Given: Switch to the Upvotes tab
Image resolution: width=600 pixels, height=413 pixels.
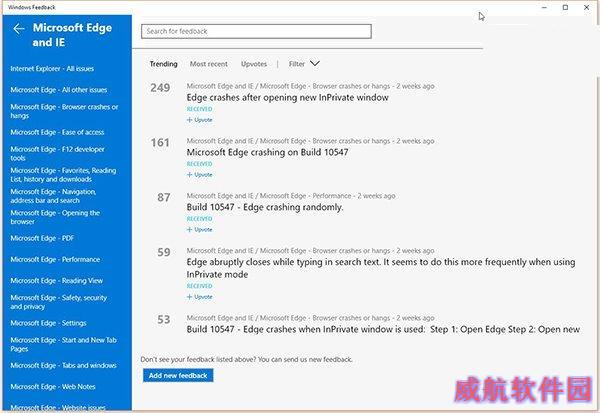Looking at the screenshot, I should [x=254, y=64].
